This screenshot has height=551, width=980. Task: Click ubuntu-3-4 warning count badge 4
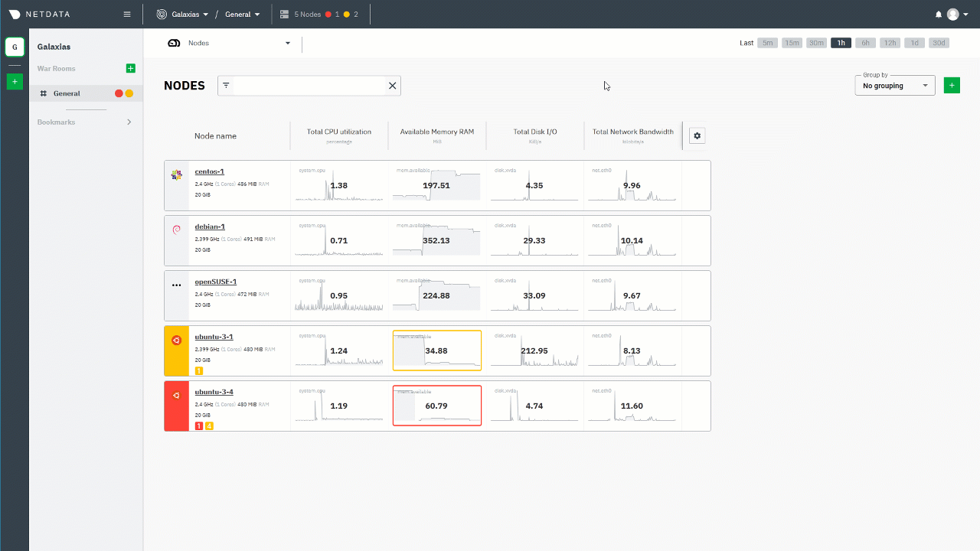[209, 425]
